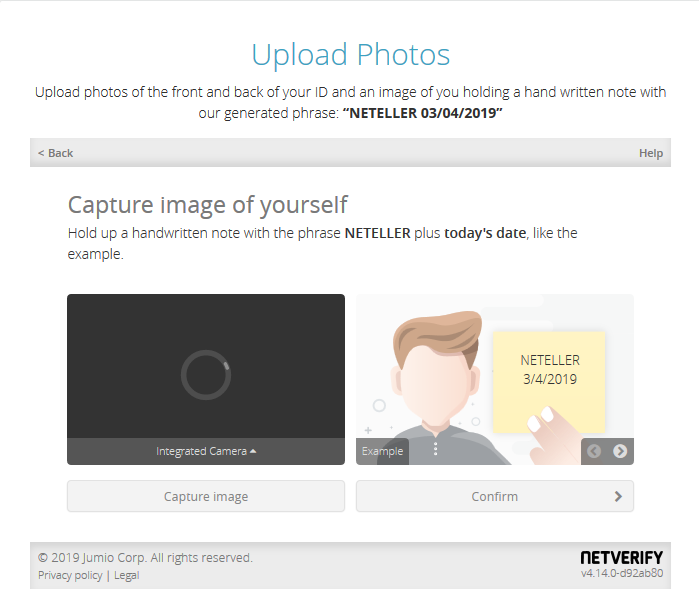Go back using the Back link
The width and height of the screenshot is (699, 605).
click(x=55, y=153)
